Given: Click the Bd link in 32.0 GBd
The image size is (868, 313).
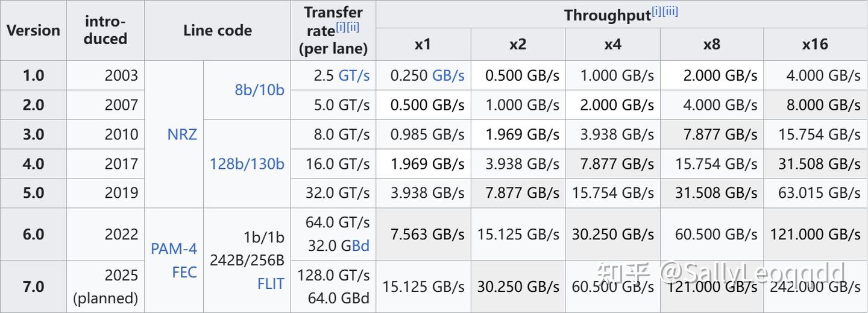Looking at the screenshot, I should [360, 245].
